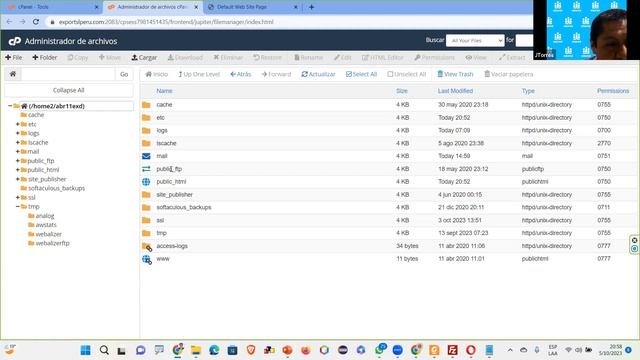Click the Eliminar delete button
Image resolution: width=640 pixels, height=360 pixels.
click(x=228, y=58)
